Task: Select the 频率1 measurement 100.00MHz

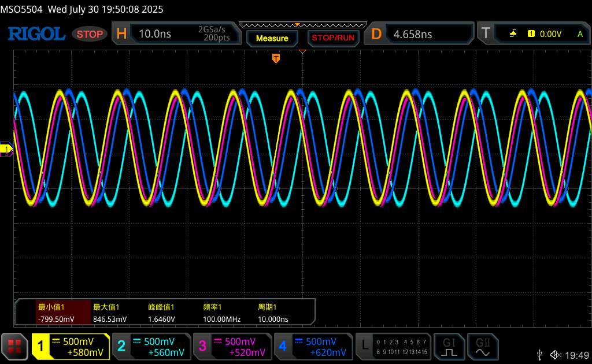Action: click(221, 313)
